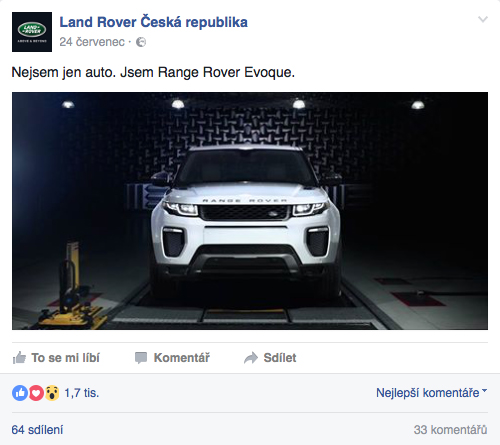The height and width of the screenshot is (445, 500).
Task: Click the thumbs-up icon beside To se mi líbí
Action: (19, 358)
